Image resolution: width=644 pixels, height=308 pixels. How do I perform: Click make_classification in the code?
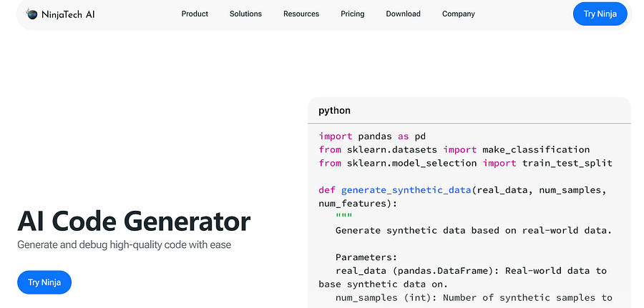pyautogui.click(x=536, y=149)
